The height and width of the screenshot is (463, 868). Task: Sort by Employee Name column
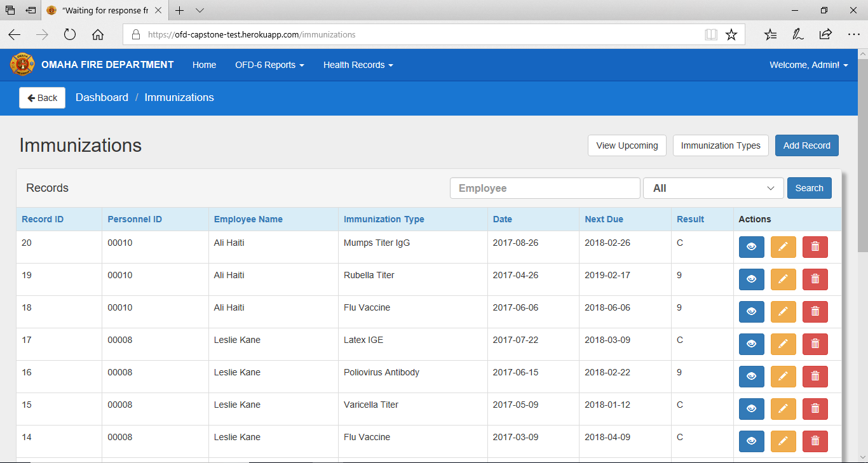pos(248,219)
